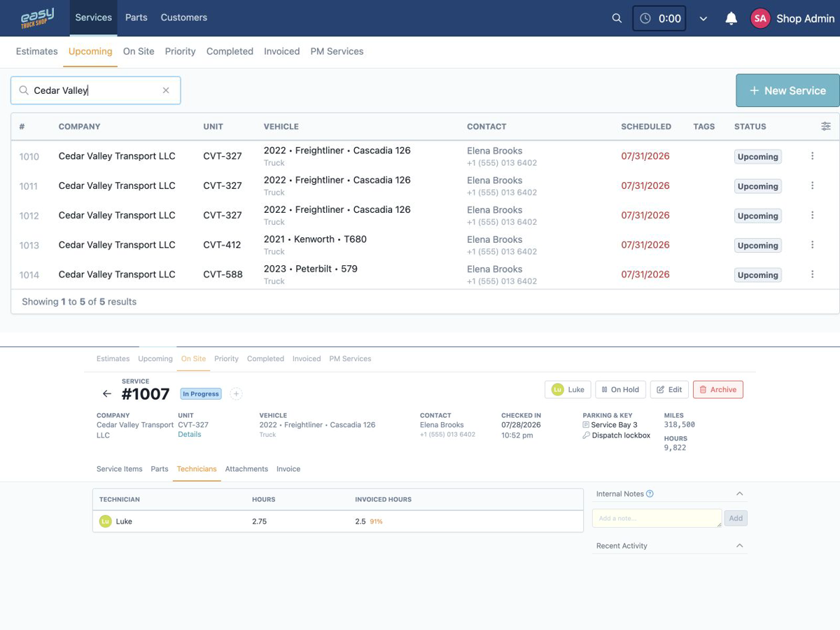Viewport: 840px width, 630px height.
Task: Open the Attachments tab
Action: coord(246,469)
